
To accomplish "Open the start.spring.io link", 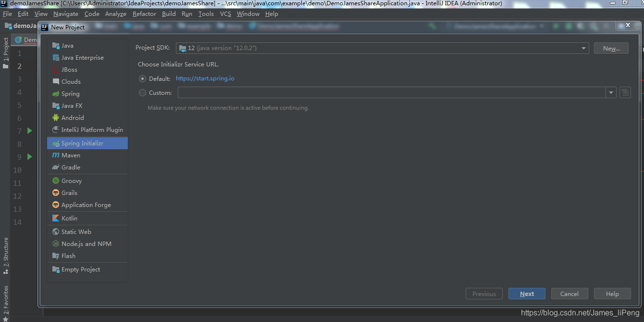I will click(205, 78).
